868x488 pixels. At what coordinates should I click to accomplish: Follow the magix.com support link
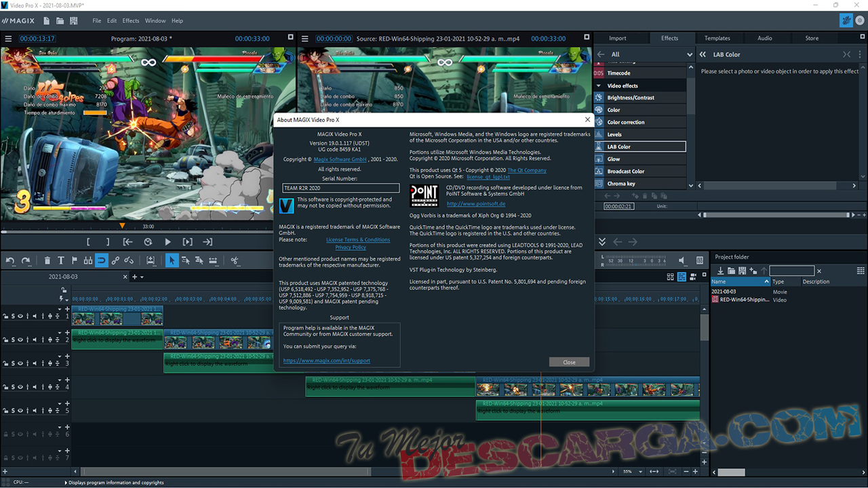[327, 361]
